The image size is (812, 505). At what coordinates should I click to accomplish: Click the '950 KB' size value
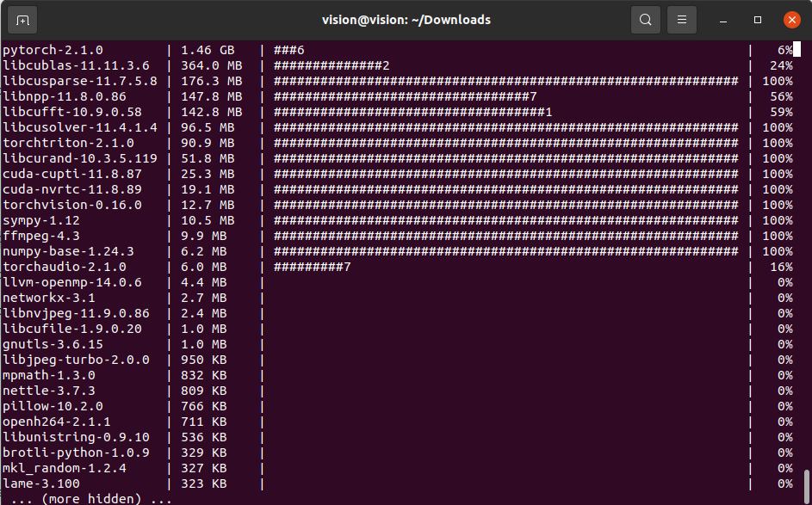[204, 360]
